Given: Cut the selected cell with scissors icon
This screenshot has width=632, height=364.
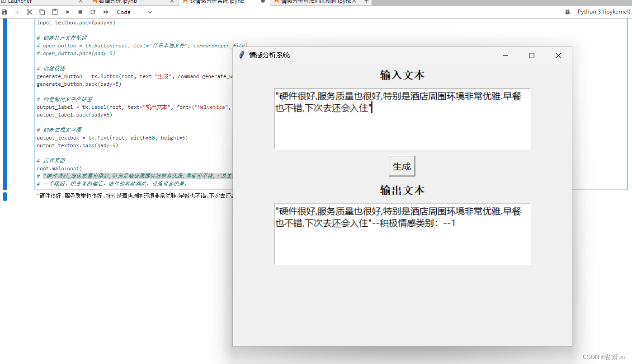Looking at the screenshot, I should [29, 12].
